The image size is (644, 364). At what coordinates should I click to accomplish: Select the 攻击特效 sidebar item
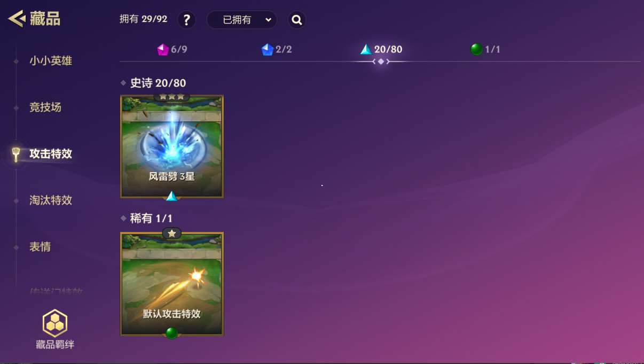tap(50, 154)
